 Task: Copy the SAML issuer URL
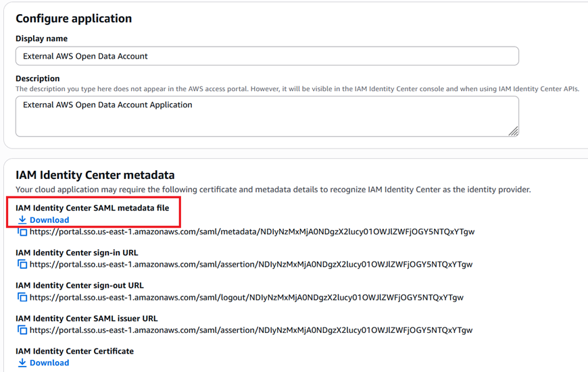[x=22, y=330]
